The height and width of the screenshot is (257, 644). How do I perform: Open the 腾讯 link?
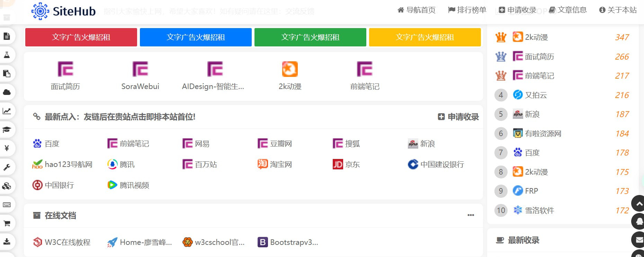pos(121,164)
